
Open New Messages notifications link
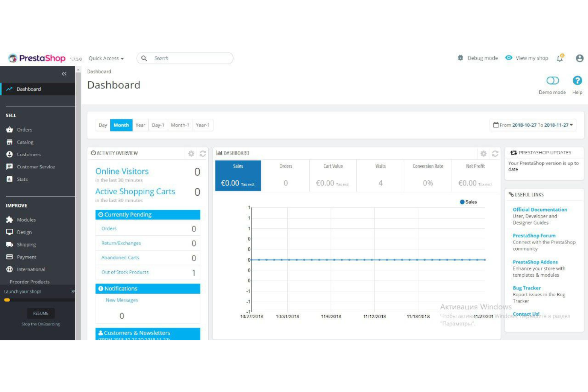pos(122,300)
